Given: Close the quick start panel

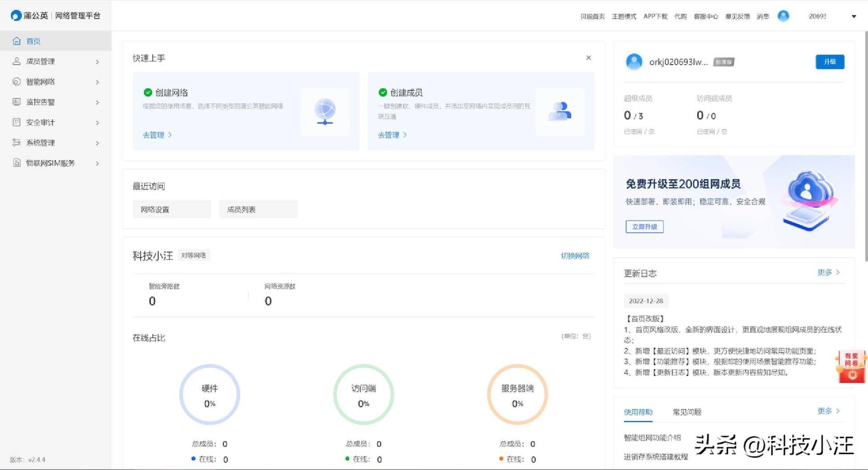Looking at the screenshot, I should pyautogui.click(x=588, y=58).
